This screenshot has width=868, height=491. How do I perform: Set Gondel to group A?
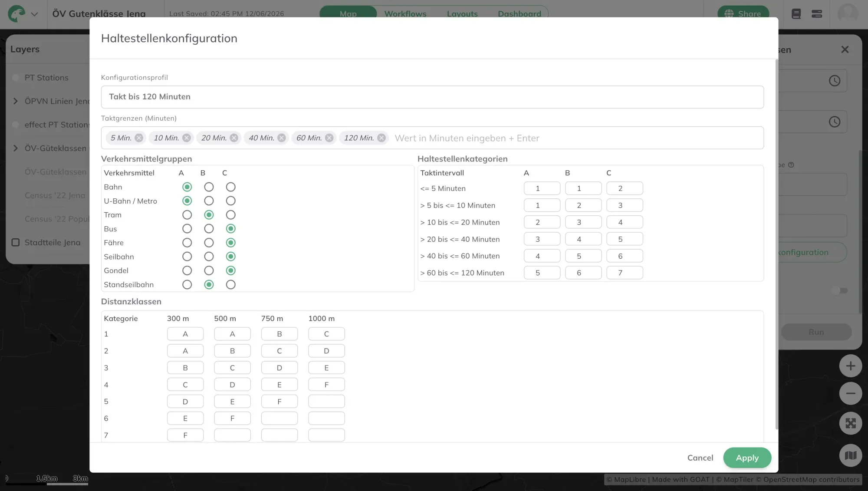click(x=187, y=270)
